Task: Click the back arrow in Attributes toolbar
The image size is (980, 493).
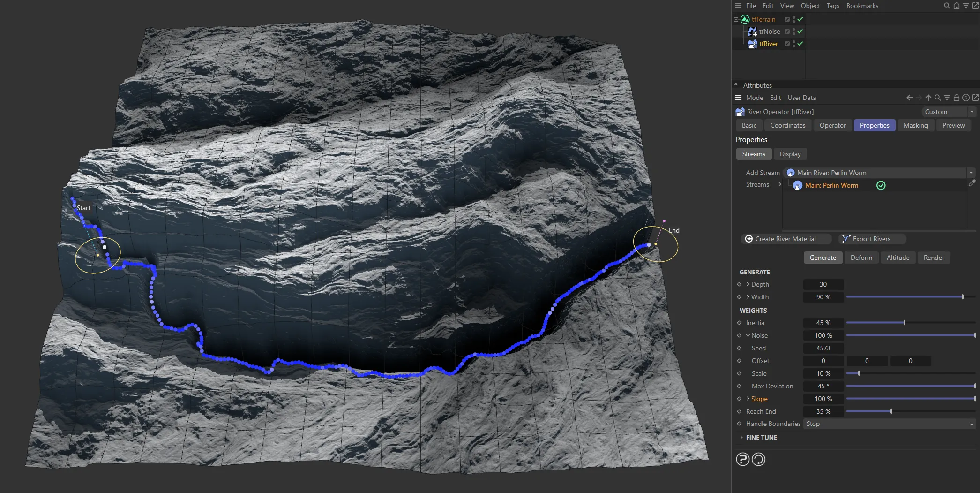Action: [909, 98]
